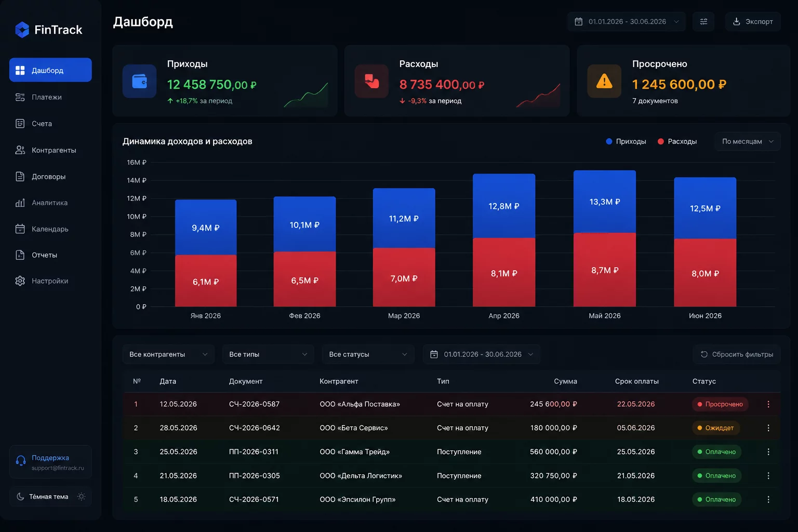Click contractor ООО «Дельта Логистик»
The width and height of the screenshot is (798, 532).
(x=361, y=476)
